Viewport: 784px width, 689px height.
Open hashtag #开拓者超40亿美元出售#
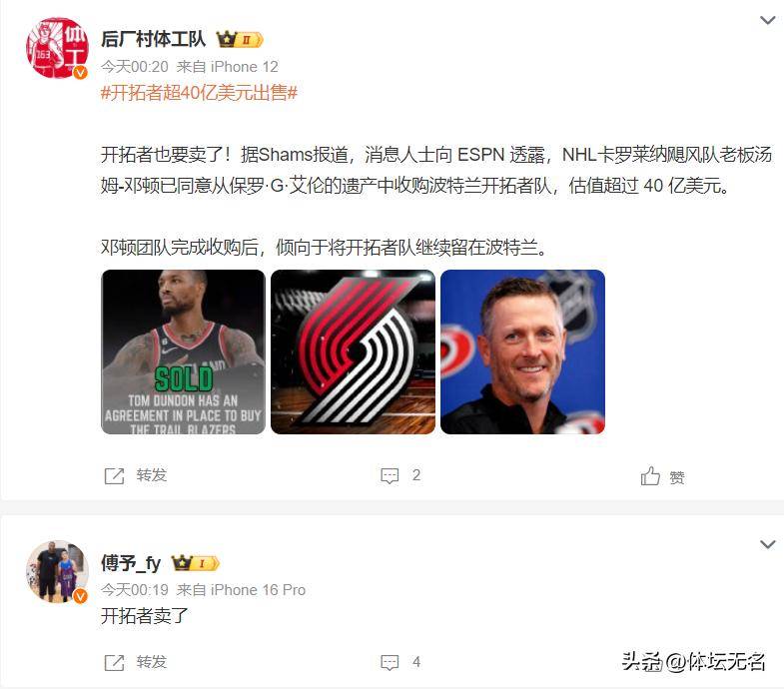point(199,93)
